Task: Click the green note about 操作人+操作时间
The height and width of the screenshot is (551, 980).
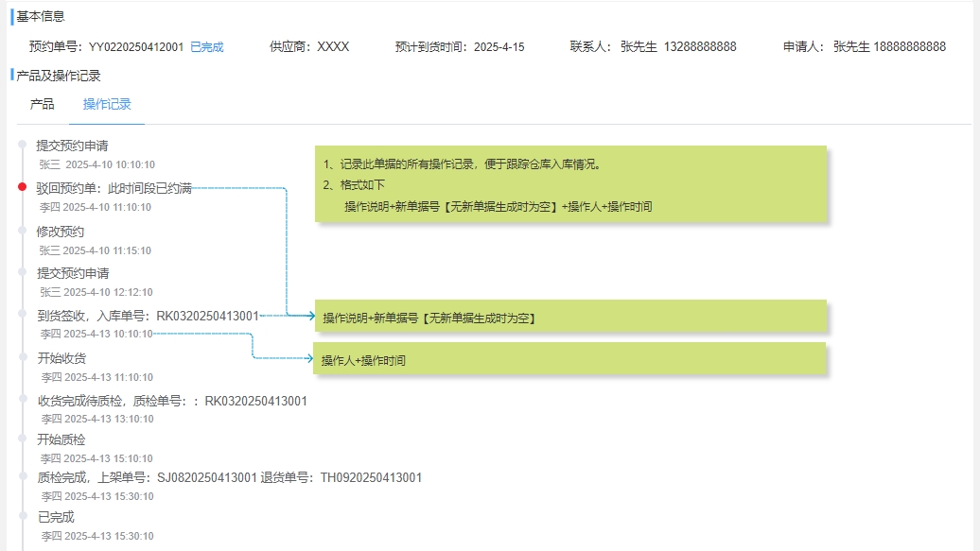Action: pos(570,358)
